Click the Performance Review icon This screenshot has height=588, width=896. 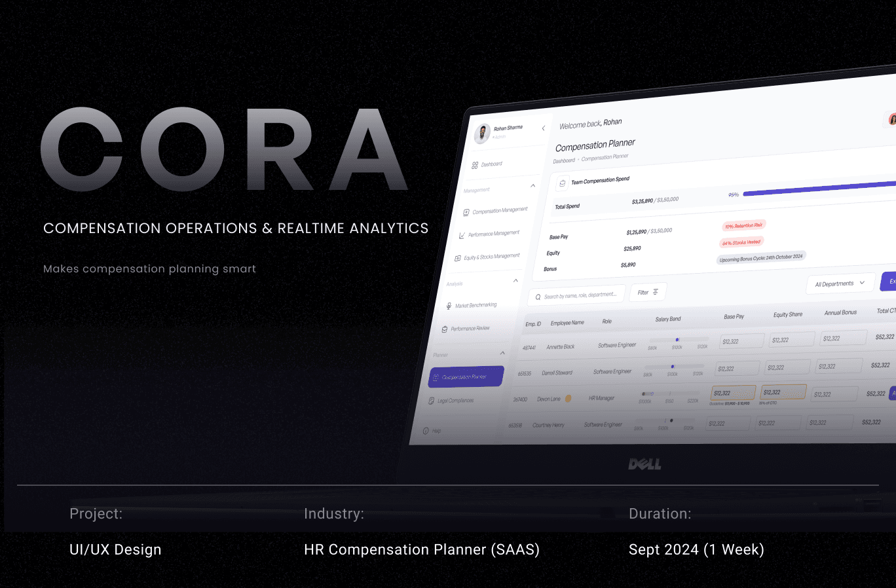click(445, 329)
